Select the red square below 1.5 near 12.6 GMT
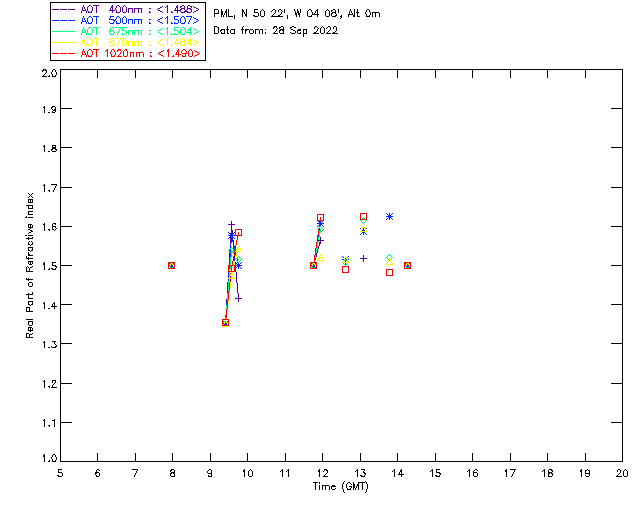640x512 pixels. pyautogui.click(x=345, y=269)
